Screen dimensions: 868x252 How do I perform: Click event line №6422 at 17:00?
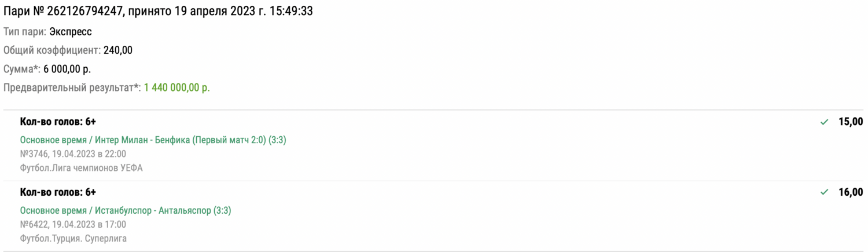(x=73, y=224)
